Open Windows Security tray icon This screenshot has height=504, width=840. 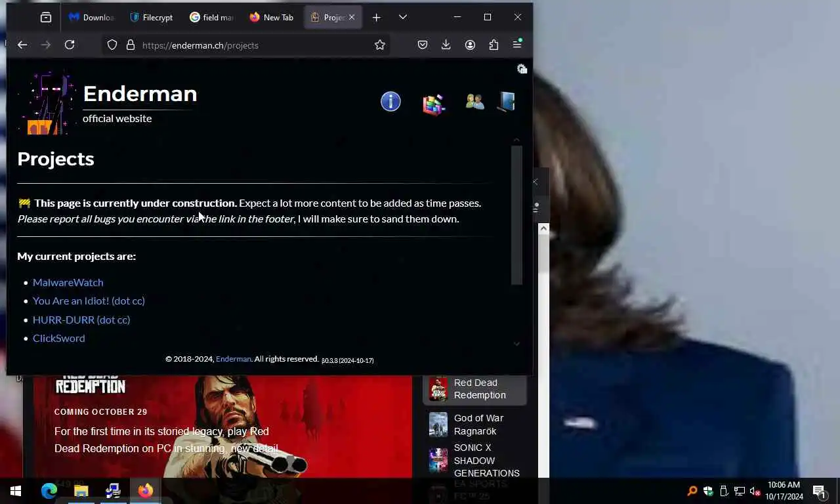pyautogui.click(x=708, y=491)
